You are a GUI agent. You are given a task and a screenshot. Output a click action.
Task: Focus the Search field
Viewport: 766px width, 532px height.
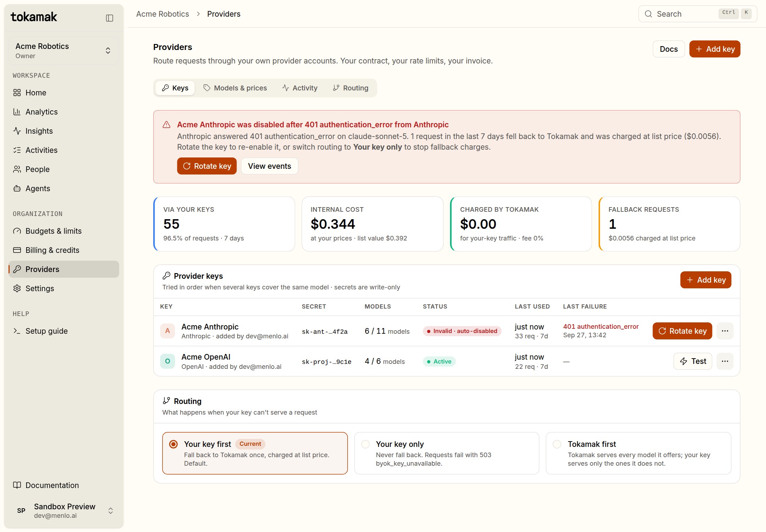[698, 14]
